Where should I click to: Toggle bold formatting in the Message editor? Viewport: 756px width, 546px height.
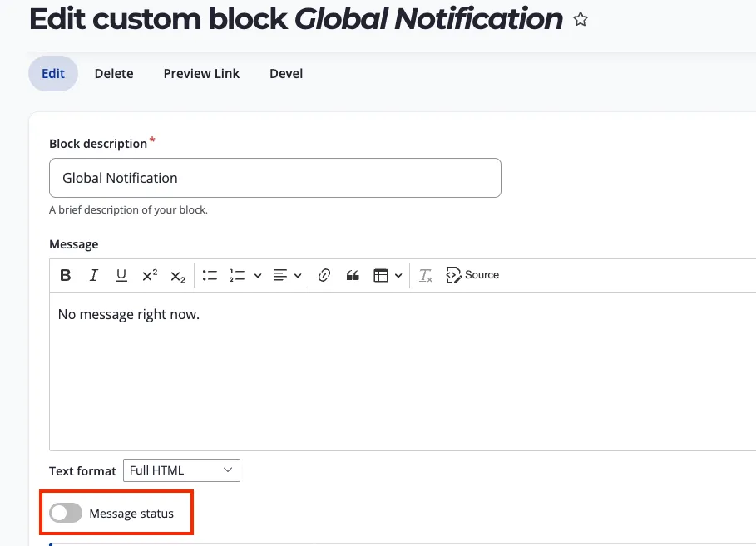[66, 275]
